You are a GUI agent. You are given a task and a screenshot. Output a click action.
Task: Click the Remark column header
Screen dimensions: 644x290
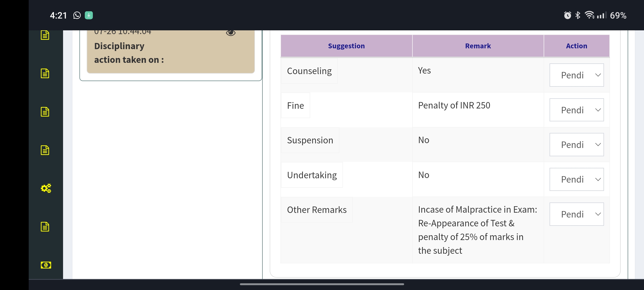[x=478, y=46]
